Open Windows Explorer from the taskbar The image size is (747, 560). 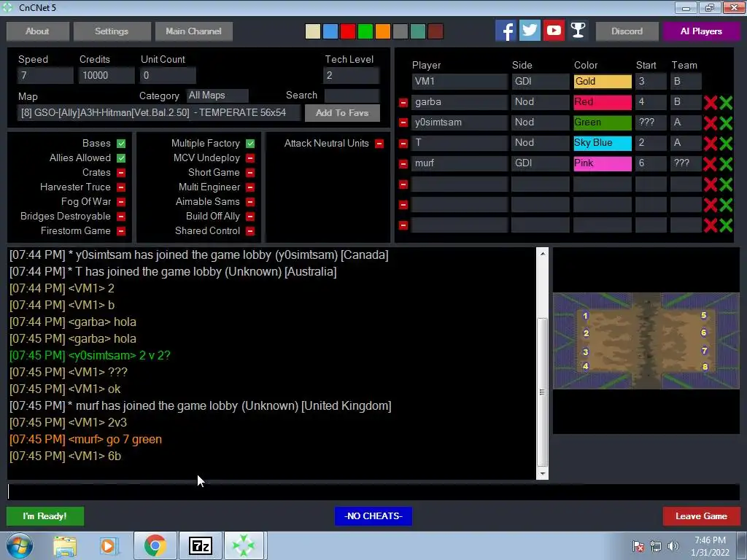coord(65,545)
